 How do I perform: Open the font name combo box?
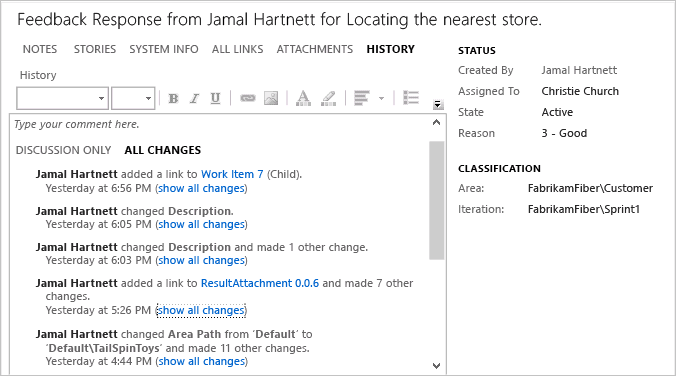point(63,98)
